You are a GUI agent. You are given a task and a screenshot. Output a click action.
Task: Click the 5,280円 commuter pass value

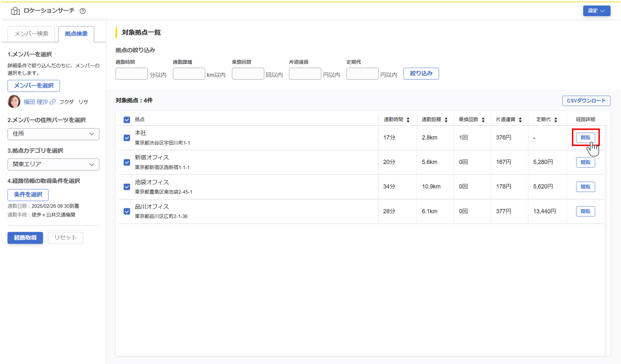tap(543, 162)
